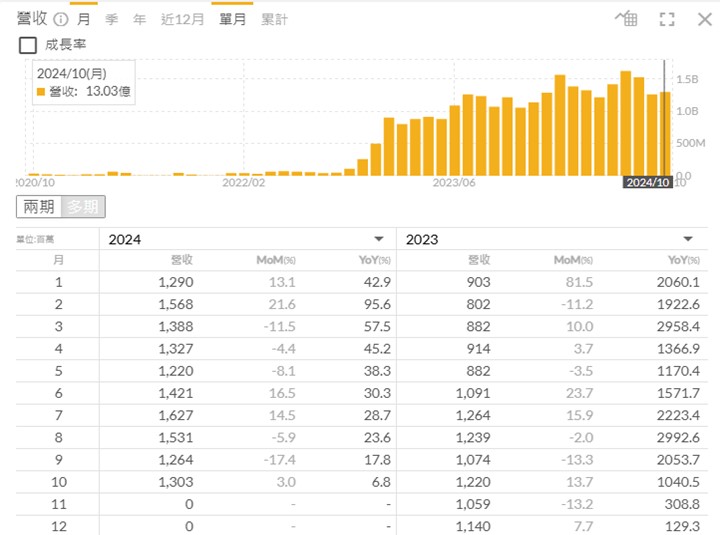
Task: Select 2024 February revenue 1,568
Action: pos(176,304)
